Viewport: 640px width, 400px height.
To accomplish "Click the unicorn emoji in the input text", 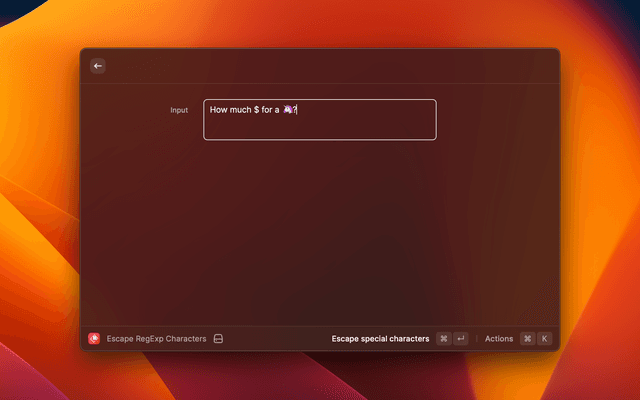I will [x=288, y=109].
